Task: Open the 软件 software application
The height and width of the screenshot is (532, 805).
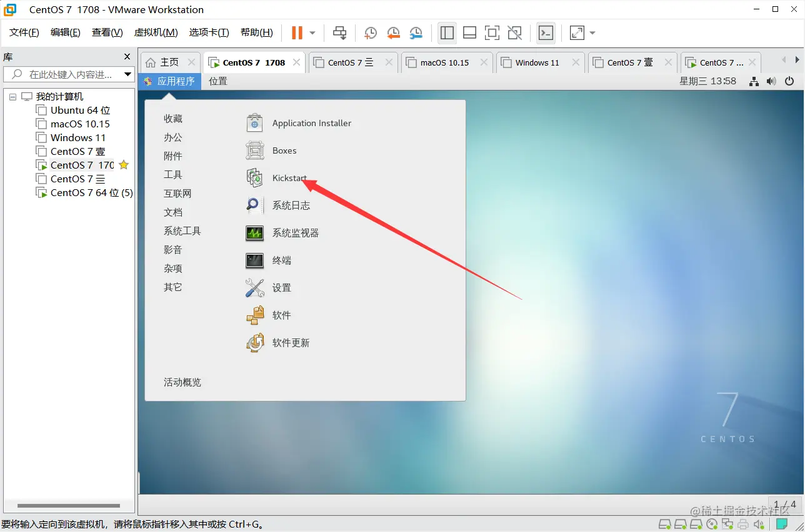Action: coord(269,315)
